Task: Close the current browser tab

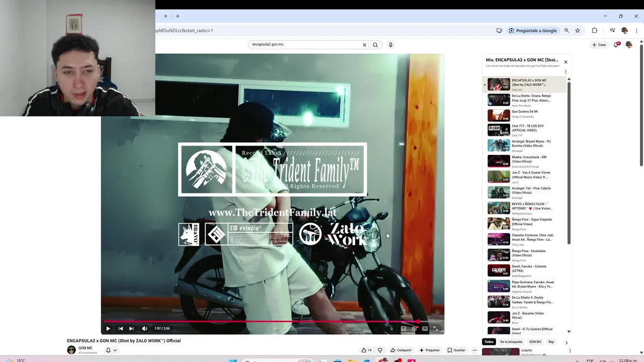Action: point(166,16)
